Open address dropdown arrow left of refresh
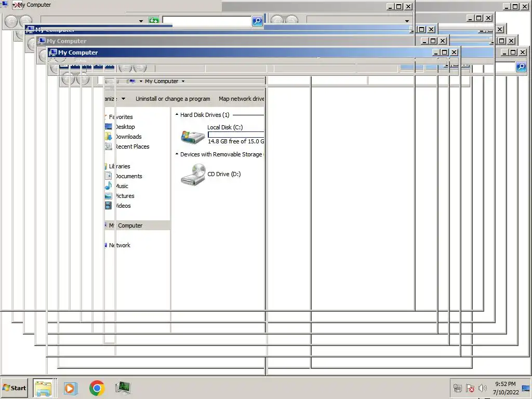The image size is (532, 399). pos(141,21)
